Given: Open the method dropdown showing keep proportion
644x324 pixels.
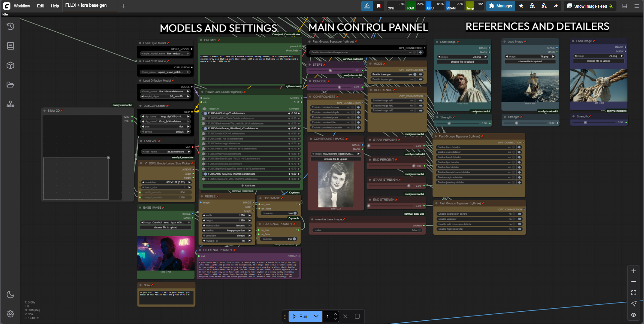Looking at the screenshot, I should tap(227, 230).
